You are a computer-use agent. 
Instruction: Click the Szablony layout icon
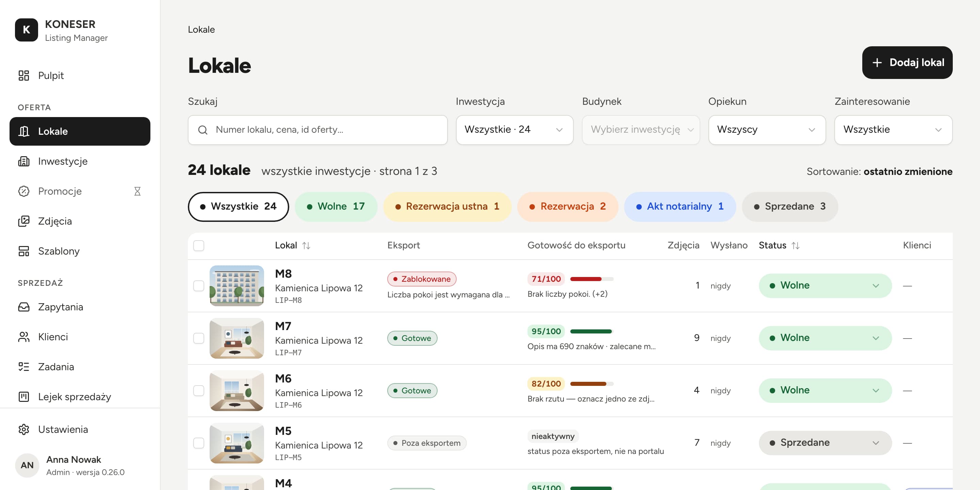[x=23, y=251]
